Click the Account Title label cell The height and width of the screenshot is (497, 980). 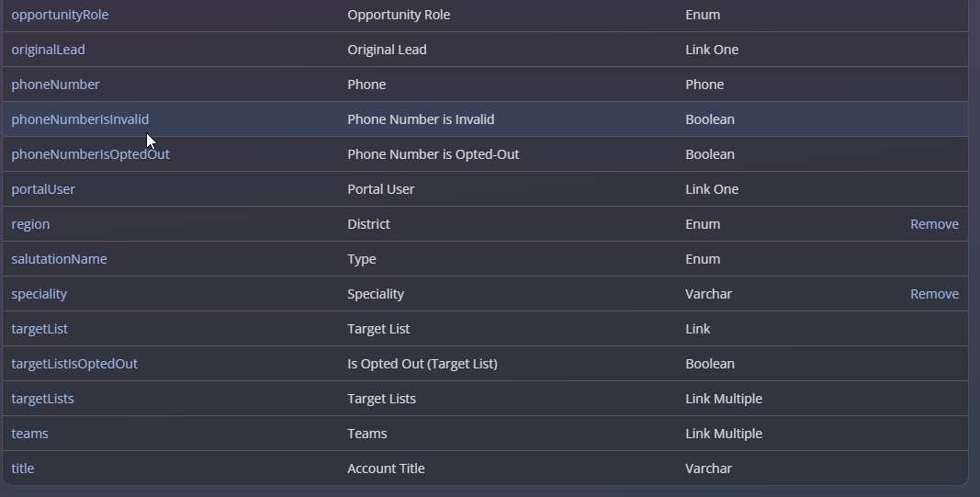387,469
